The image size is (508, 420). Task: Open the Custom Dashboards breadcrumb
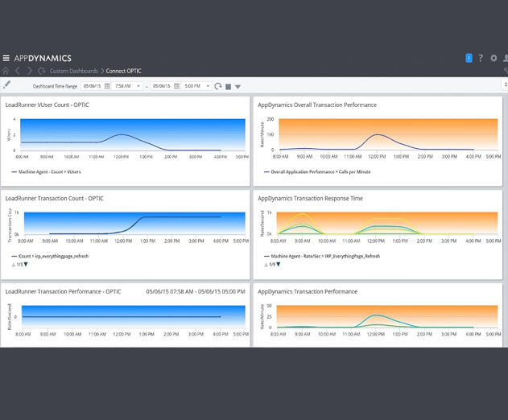pos(74,71)
